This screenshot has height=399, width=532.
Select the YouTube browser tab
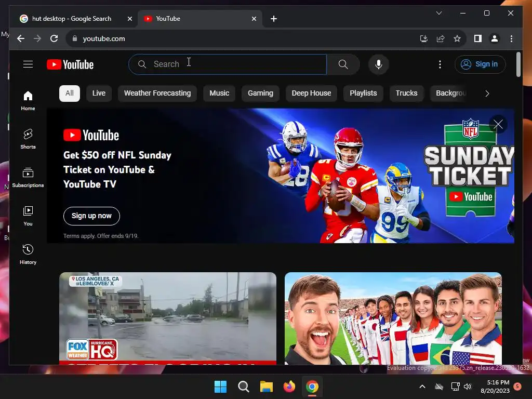199,19
